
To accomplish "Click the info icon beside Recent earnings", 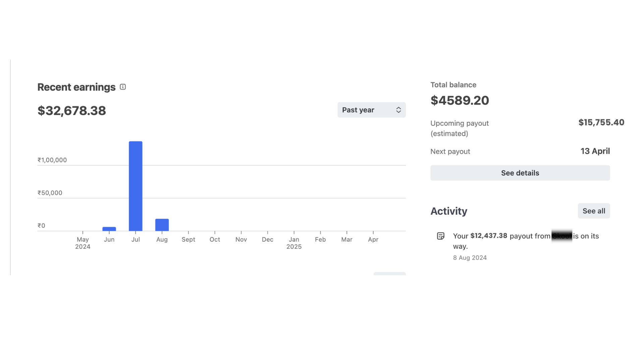I will [x=123, y=87].
